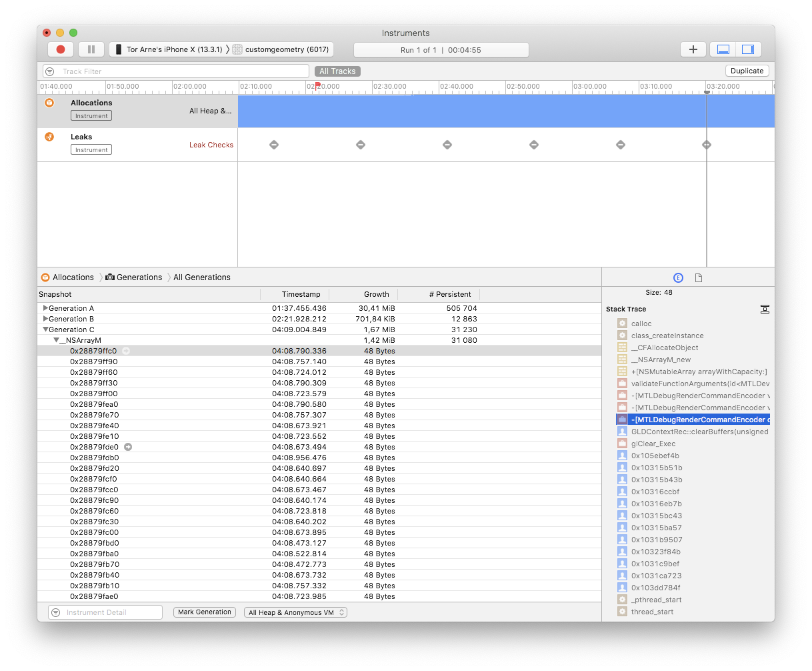This screenshot has width=812, height=671.
Task: Click the Allocations breadcrumb
Action: (x=67, y=277)
